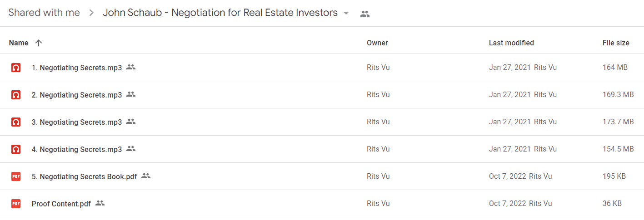Click Last modified column header
The image size is (644, 220).
point(511,43)
